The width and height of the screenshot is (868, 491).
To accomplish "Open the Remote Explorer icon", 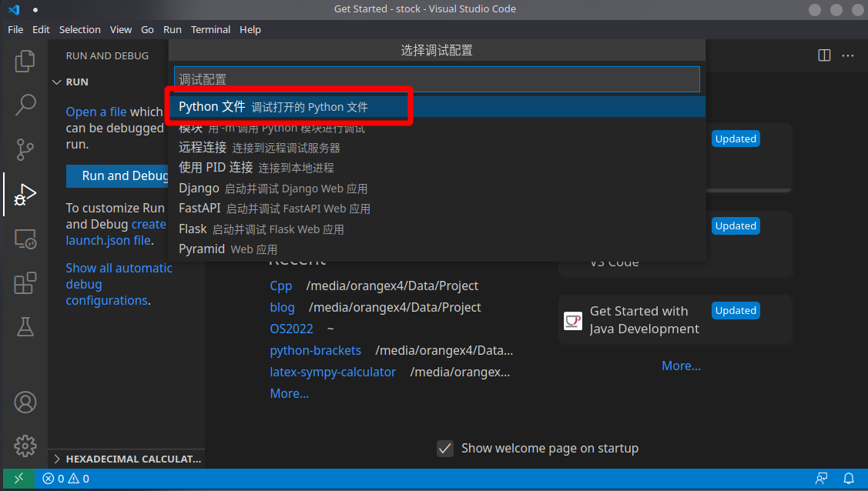I will point(25,239).
